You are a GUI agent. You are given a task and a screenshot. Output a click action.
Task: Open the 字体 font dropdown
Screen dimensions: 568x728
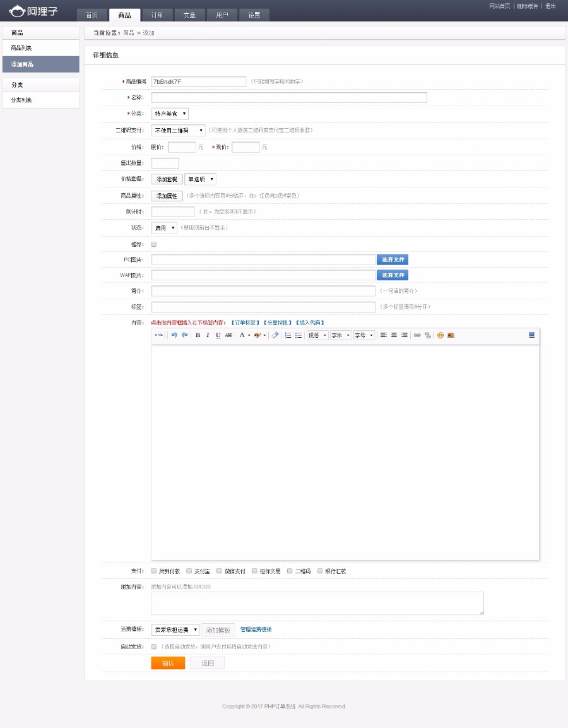click(x=341, y=335)
